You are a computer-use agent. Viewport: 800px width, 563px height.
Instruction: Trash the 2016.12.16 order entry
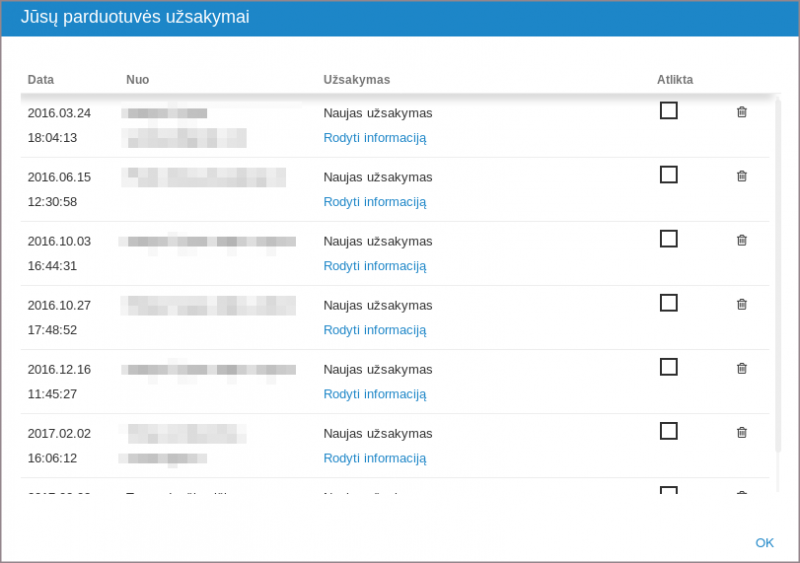point(741,368)
